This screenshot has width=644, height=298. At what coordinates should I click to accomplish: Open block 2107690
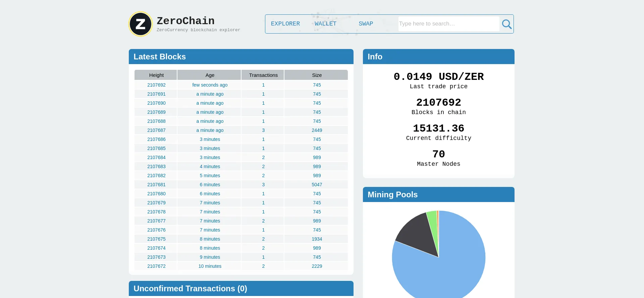[x=156, y=103]
